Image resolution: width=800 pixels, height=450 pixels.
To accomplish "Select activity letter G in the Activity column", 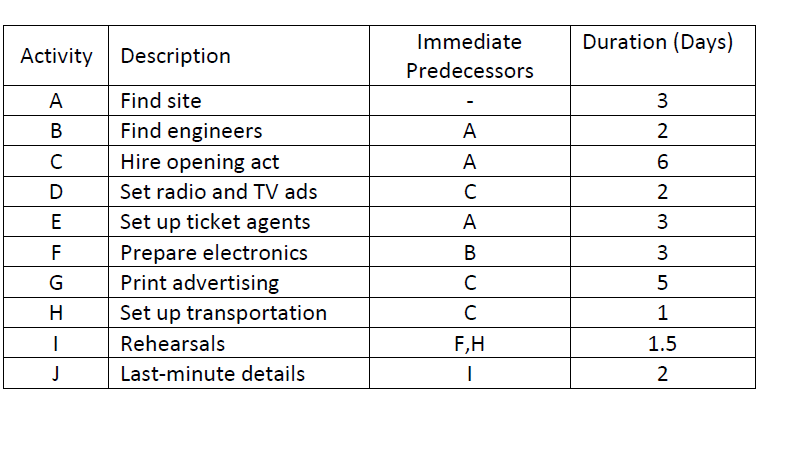I will [x=56, y=283].
